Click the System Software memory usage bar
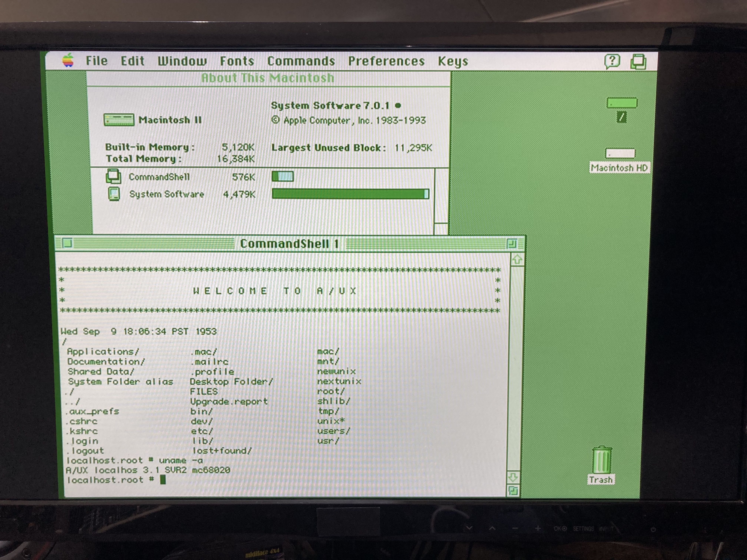The width and height of the screenshot is (747, 560). pos(351,194)
